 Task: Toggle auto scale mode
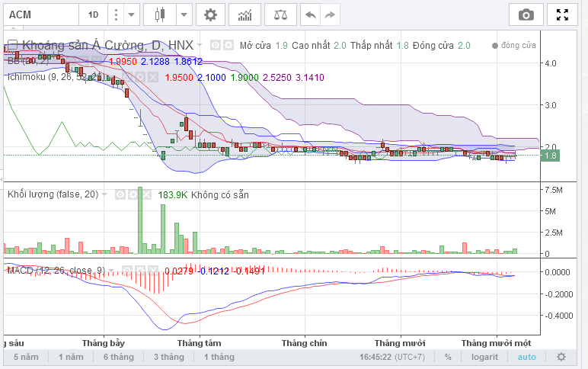coord(526,357)
